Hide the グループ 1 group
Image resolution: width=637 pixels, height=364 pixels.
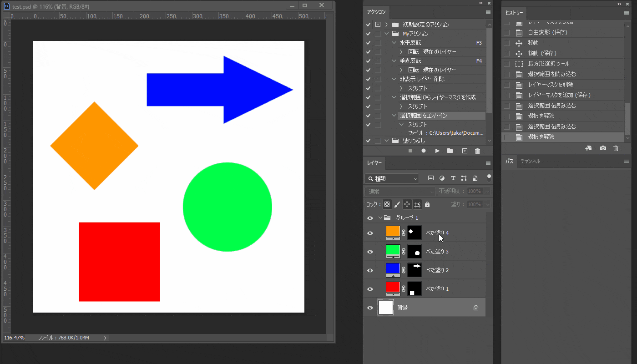coord(370,218)
